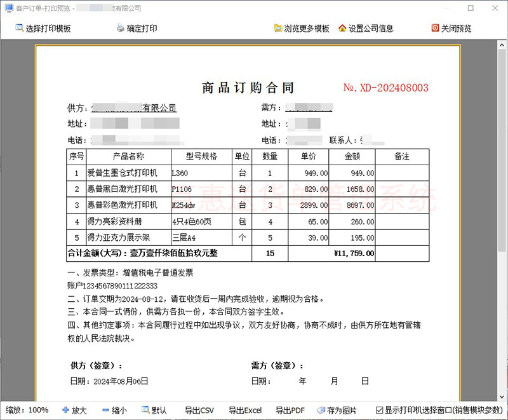This screenshot has width=508, height=420.
Task: Save preview using 存为图片
Action: click(x=337, y=410)
